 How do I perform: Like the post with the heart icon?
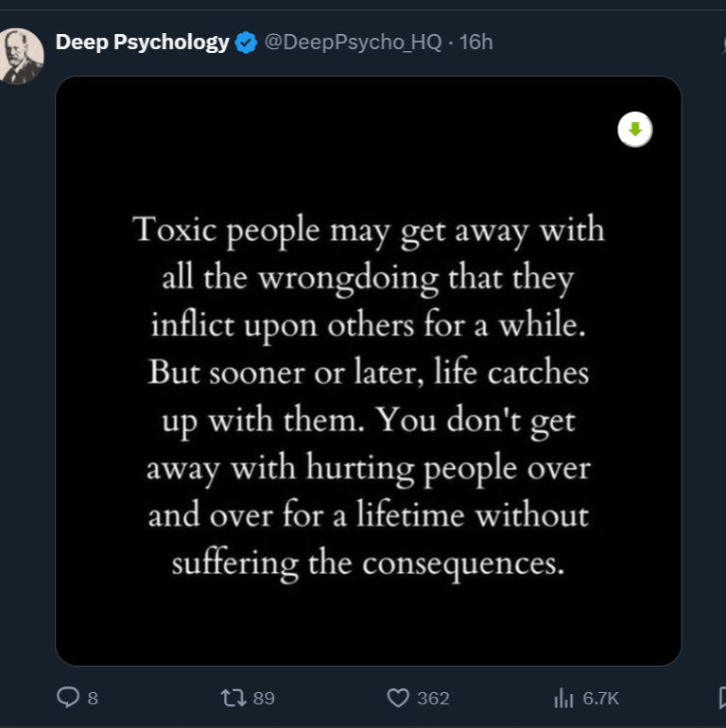pyautogui.click(x=399, y=698)
